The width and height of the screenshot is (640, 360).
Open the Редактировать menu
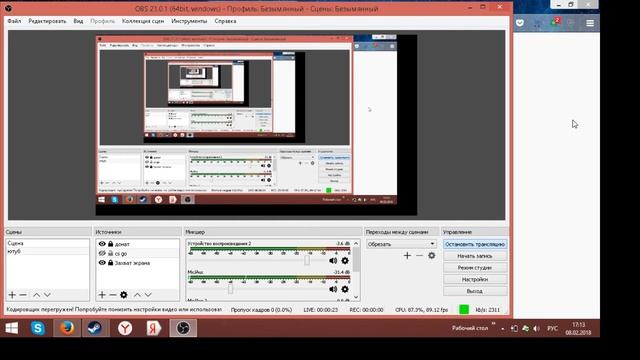coord(47,21)
